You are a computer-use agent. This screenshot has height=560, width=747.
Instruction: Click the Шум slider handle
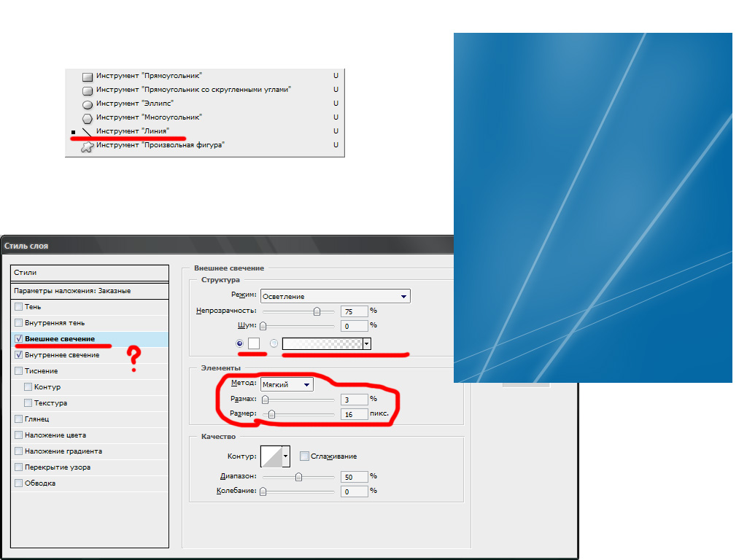click(x=263, y=326)
